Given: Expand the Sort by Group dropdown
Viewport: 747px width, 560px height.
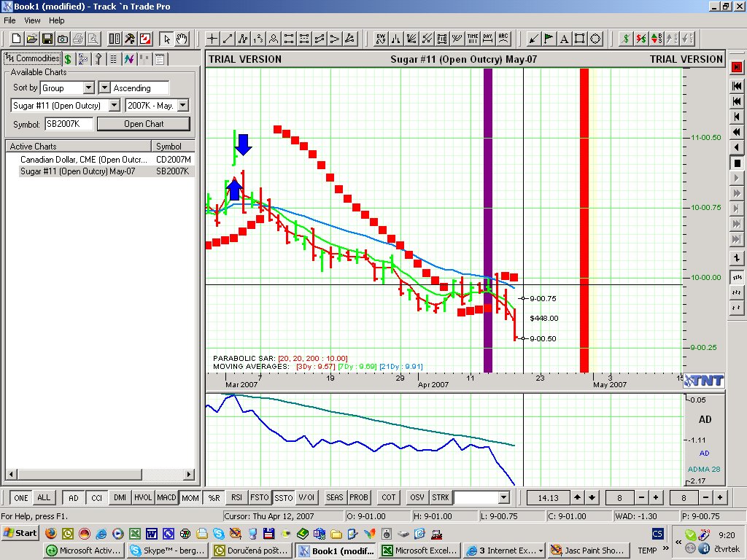Looking at the screenshot, I should [88, 87].
